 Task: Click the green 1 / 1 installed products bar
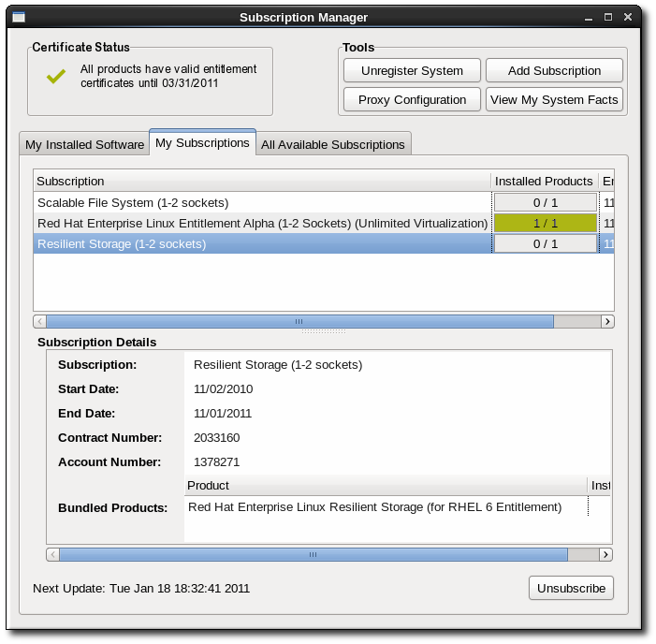coord(546,223)
